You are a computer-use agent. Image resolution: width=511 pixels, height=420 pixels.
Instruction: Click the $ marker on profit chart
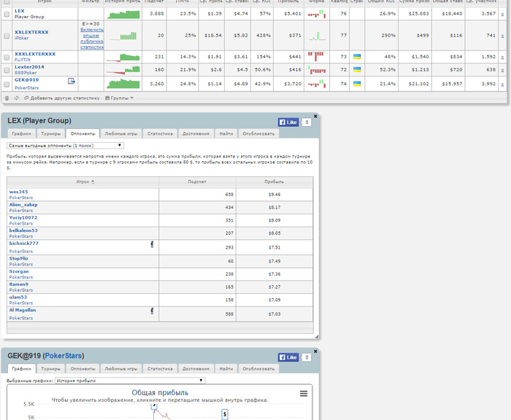point(225,414)
